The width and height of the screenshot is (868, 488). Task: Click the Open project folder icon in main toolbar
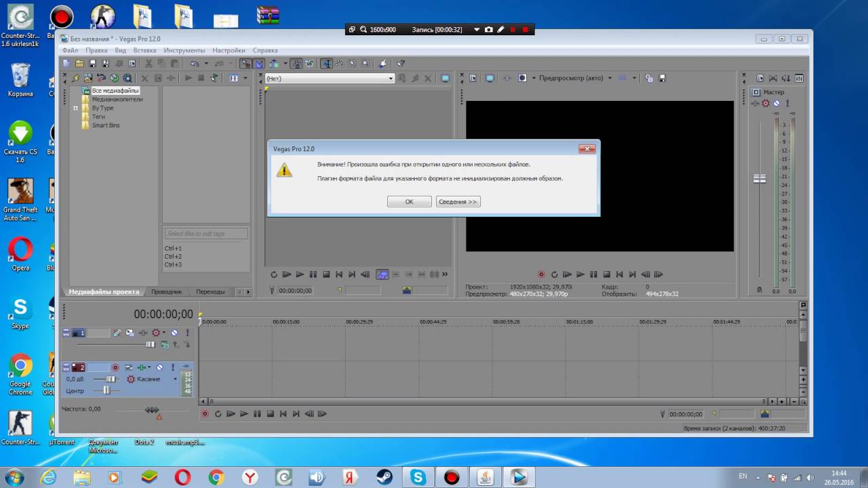click(x=79, y=63)
